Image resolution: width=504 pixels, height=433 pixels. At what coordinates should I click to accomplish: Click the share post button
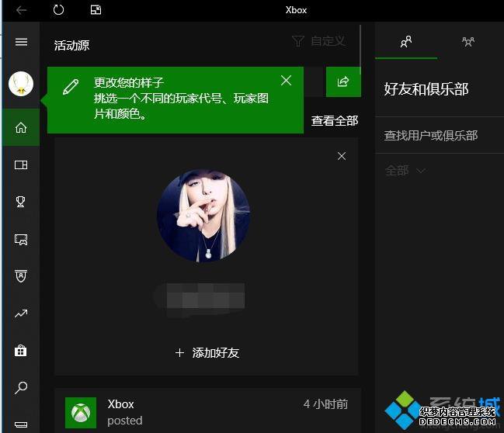pyautogui.click(x=343, y=81)
